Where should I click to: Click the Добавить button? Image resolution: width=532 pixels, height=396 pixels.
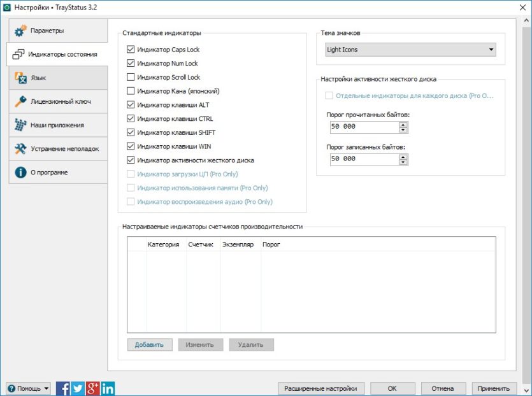pos(150,345)
